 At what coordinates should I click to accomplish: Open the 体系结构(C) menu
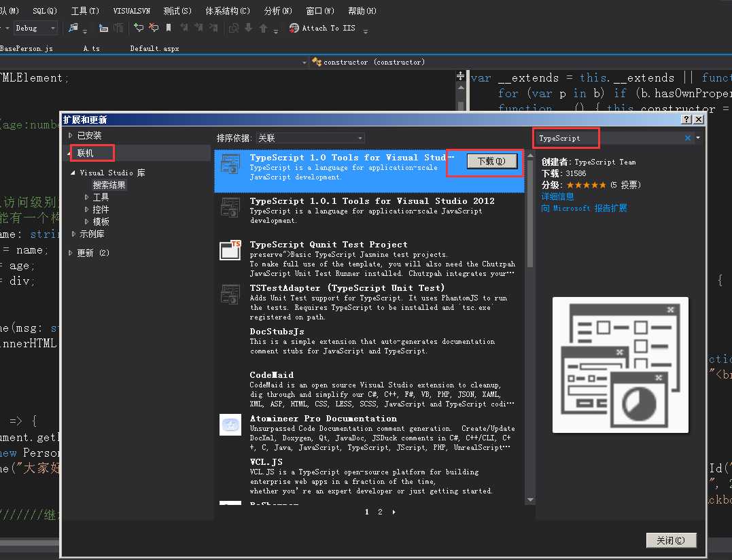[x=228, y=11]
